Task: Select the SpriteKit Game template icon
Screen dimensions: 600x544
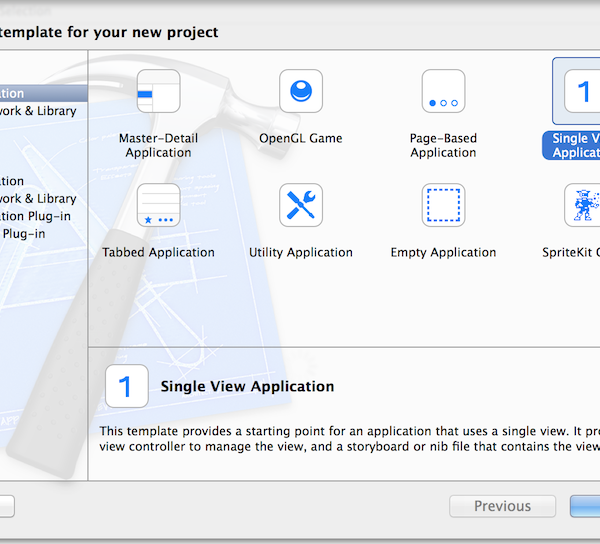Action: click(582, 205)
